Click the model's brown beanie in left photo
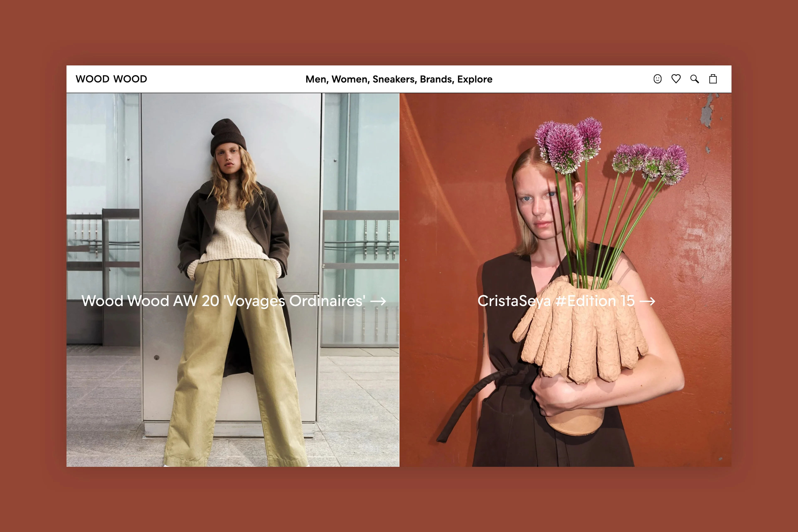The height and width of the screenshot is (532, 798). click(x=227, y=135)
